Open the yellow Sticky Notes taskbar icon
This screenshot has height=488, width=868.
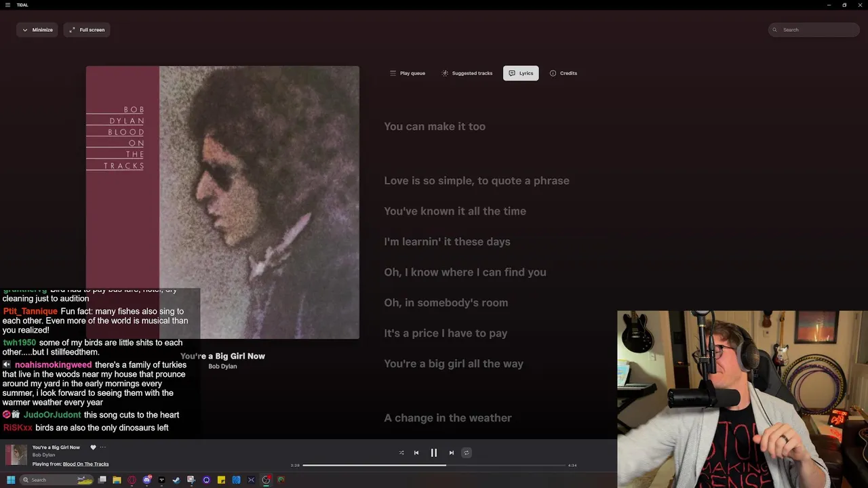(221, 480)
